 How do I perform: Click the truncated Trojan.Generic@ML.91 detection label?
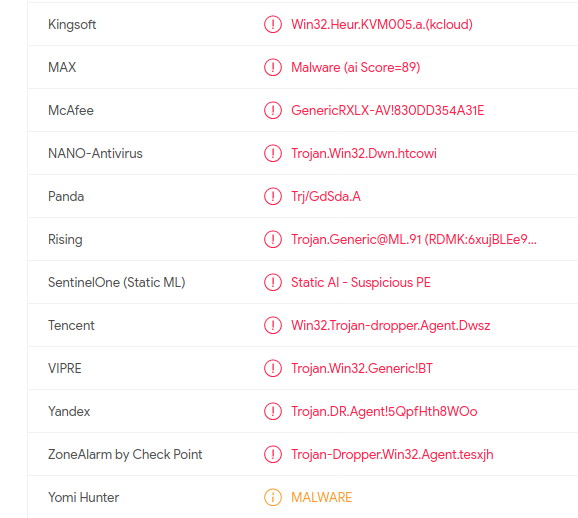point(414,240)
